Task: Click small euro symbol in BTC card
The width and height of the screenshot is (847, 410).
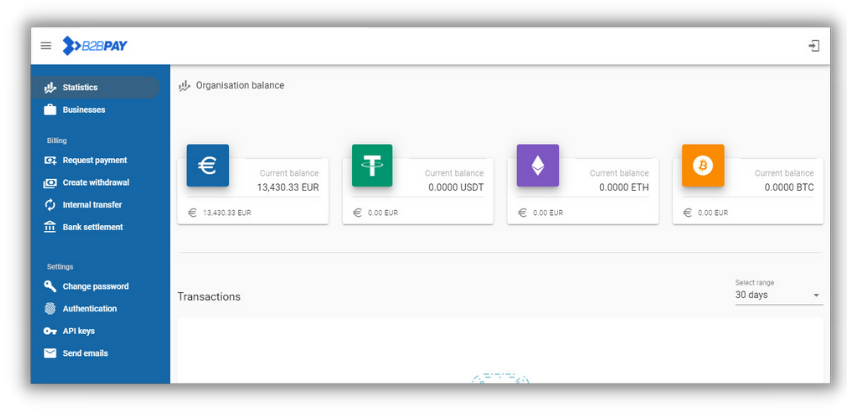Action: pyautogui.click(x=687, y=213)
